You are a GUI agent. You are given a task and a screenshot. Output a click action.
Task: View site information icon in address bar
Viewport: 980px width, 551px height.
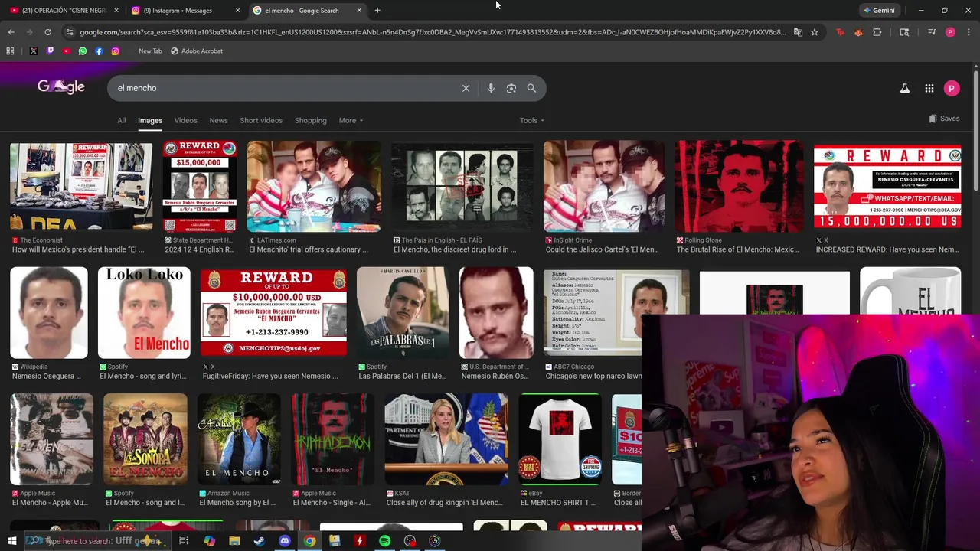pyautogui.click(x=70, y=32)
